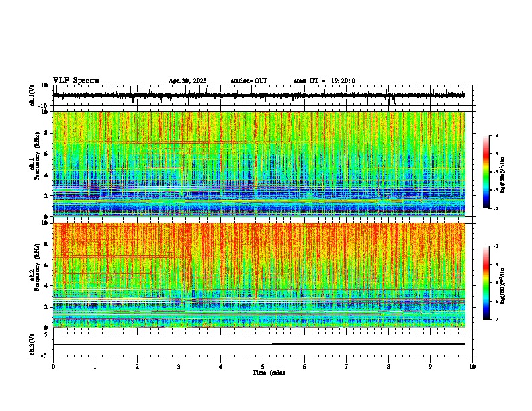The height and width of the screenshot is (411, 532).
Task: Click the "-3" label on ch.2 color bar
Action: coord(496,246)
